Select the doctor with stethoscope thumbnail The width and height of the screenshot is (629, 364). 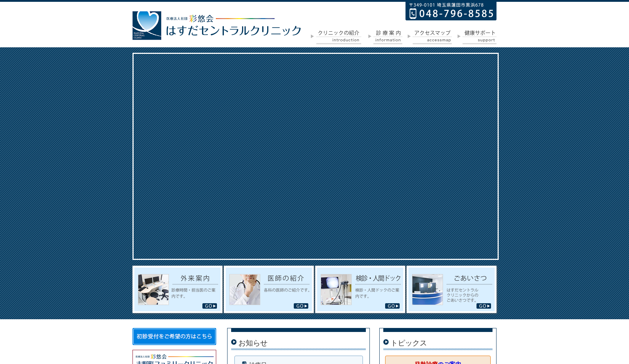245,289
